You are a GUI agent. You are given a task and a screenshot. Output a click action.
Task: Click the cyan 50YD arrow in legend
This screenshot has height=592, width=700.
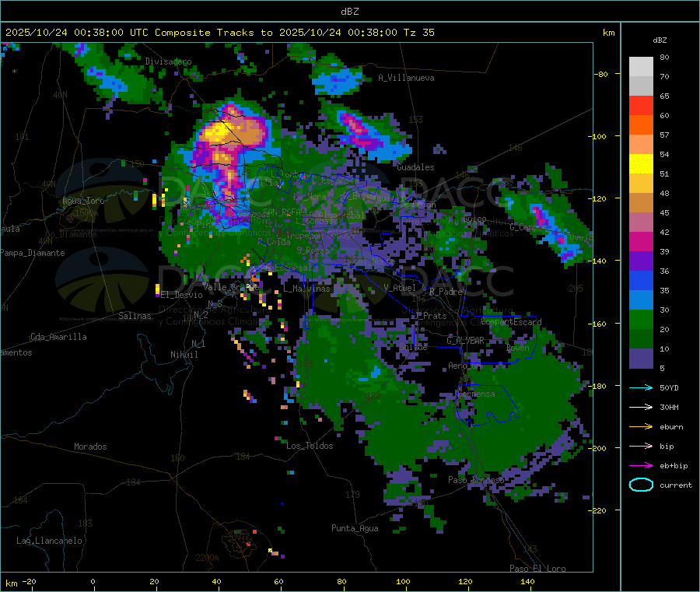[x=641, y=387]
